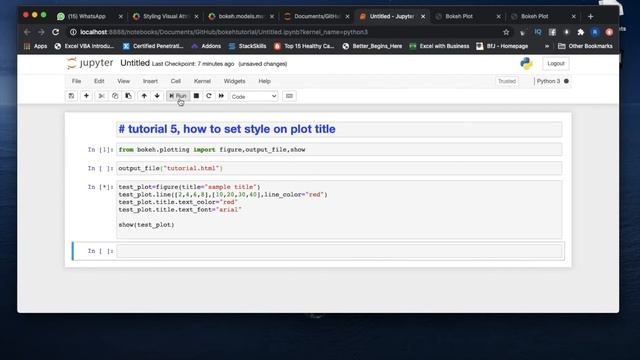Run the selected cell
The image size is (640, 360).
click(x=178, y=96)
